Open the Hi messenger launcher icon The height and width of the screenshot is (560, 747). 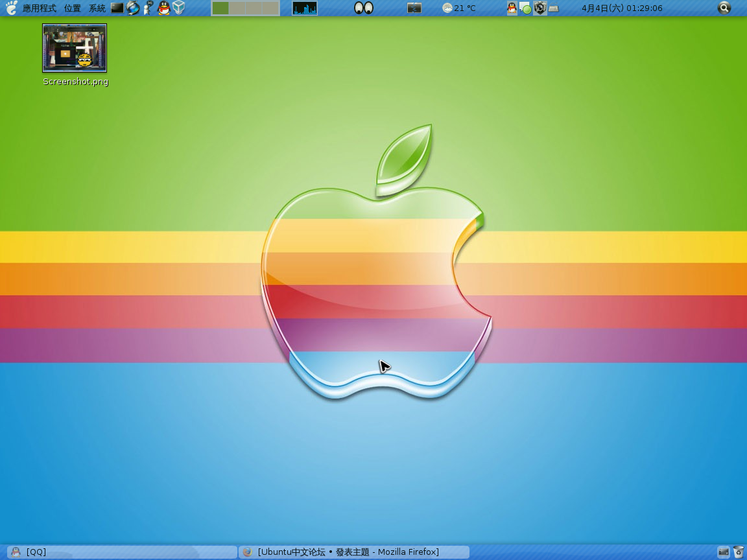148,8
